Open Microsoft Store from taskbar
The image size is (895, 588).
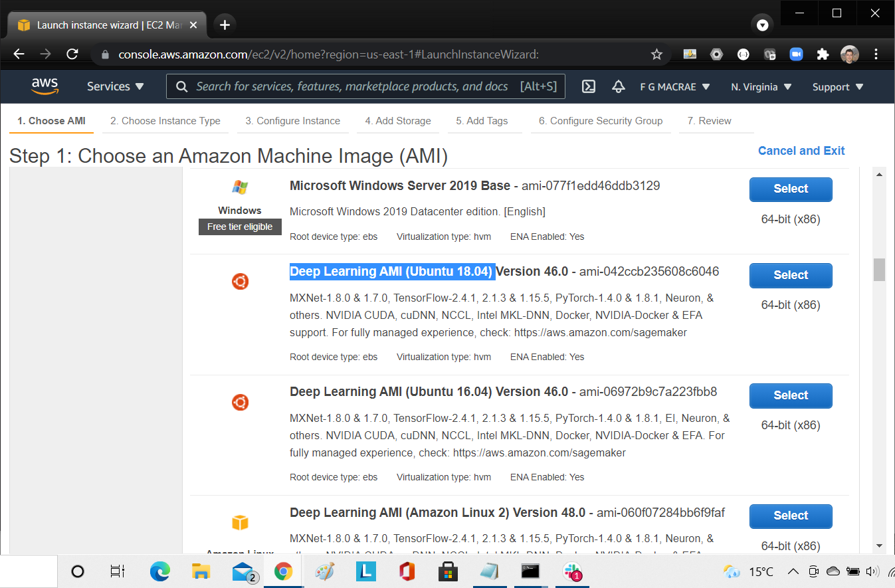(448, 571)
